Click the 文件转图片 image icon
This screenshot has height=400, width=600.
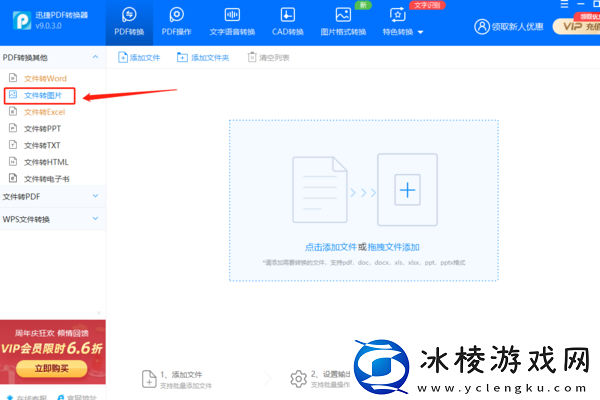pos(13,95)
